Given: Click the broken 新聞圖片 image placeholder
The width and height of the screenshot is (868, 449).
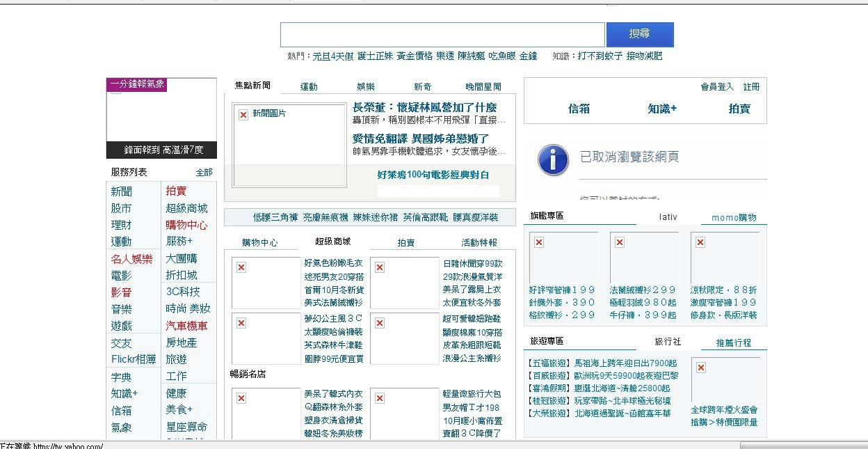Looking at the screenshot, I should [x=289, y=145].
